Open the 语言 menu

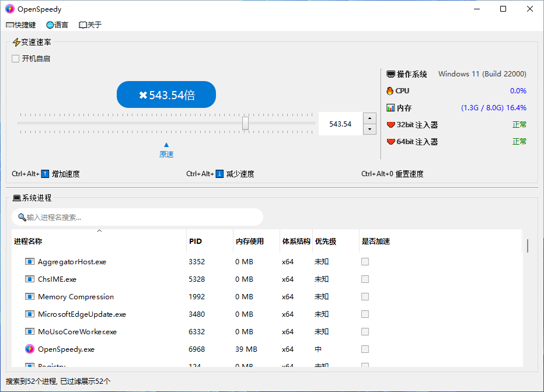[57, 25]
